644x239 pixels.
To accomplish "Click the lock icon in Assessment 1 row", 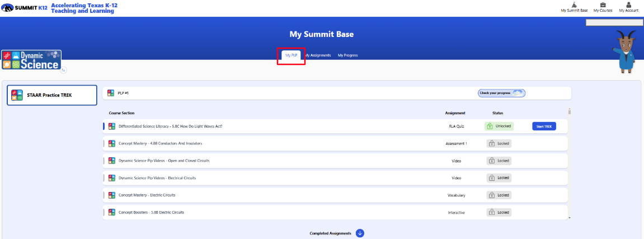I will 492,144.
